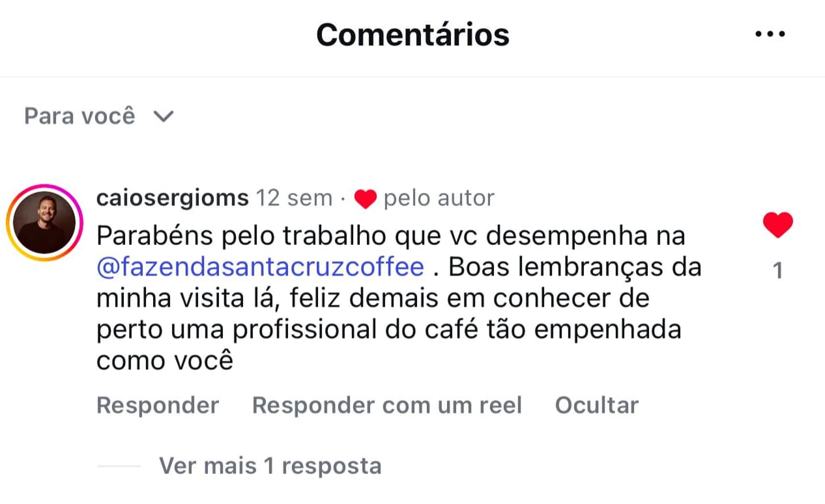The height and width of the screenshot is (504, 825).
Task: Expand 'Ver mais 1 resposta'
Action: coord(270,466)
